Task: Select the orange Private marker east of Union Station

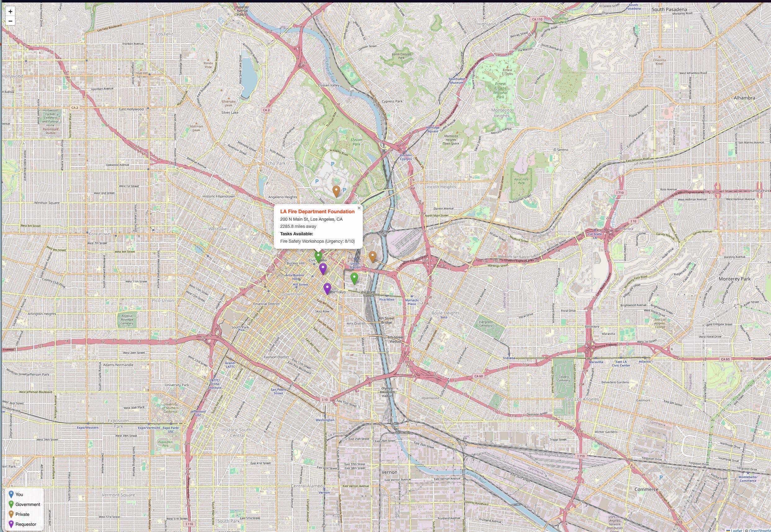Action: (372, 256)
